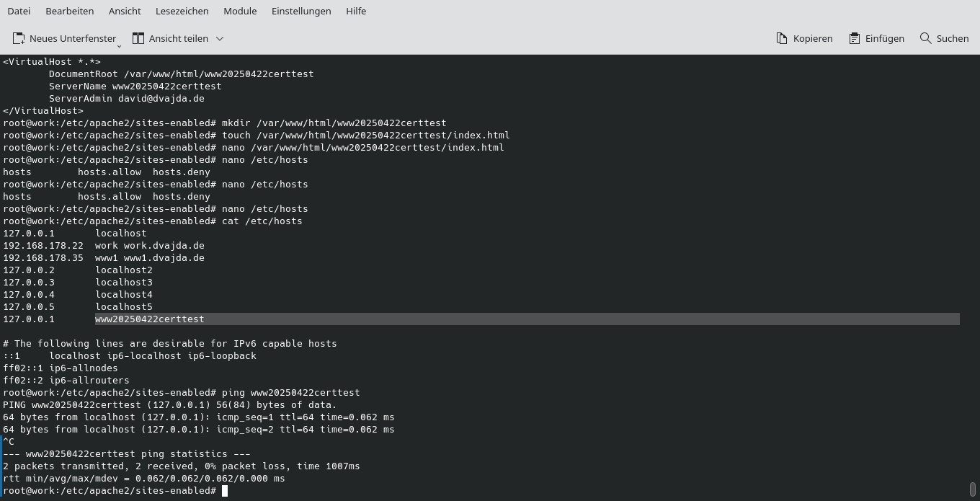The height and width of the screenshot is (501, 980).
Task: Open the Module menu
Action: coord(240,11)
